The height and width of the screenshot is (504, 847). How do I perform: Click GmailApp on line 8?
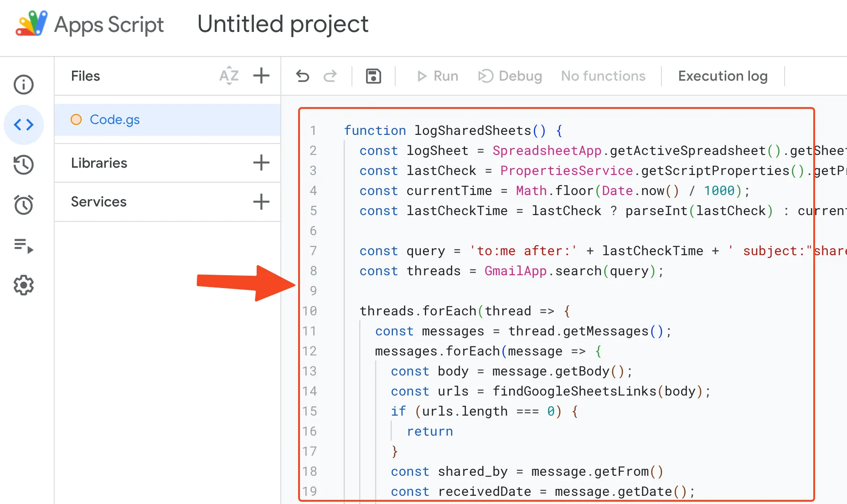tap(516, 271)
